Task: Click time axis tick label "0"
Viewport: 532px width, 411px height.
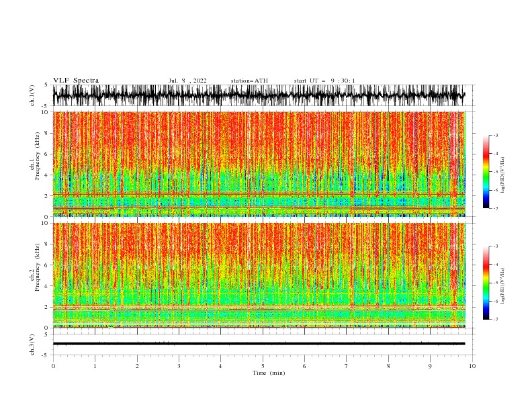Action: coord(53,366)
